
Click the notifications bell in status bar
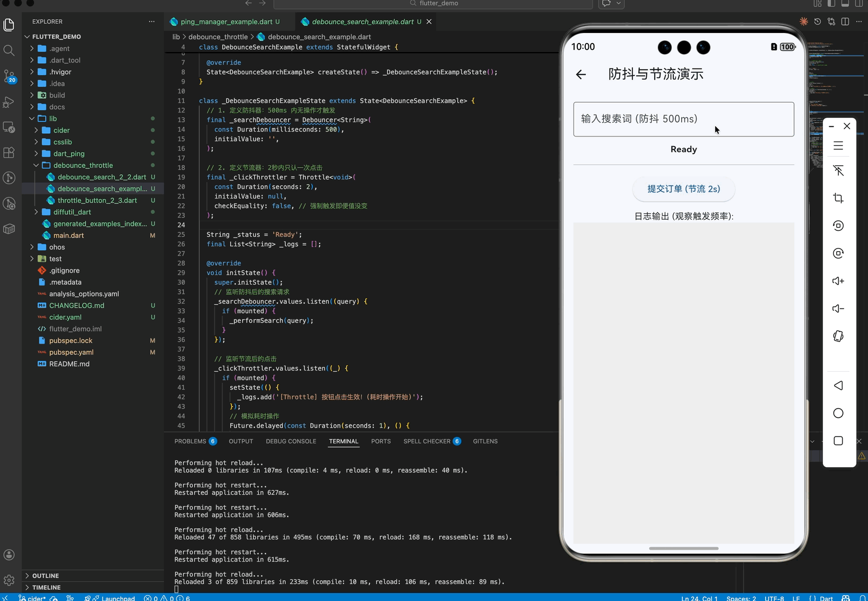862,598
